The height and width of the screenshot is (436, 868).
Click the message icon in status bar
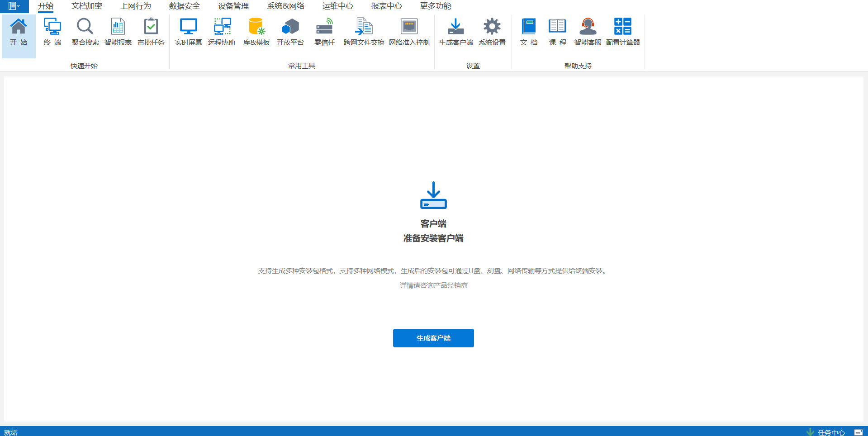858,432
